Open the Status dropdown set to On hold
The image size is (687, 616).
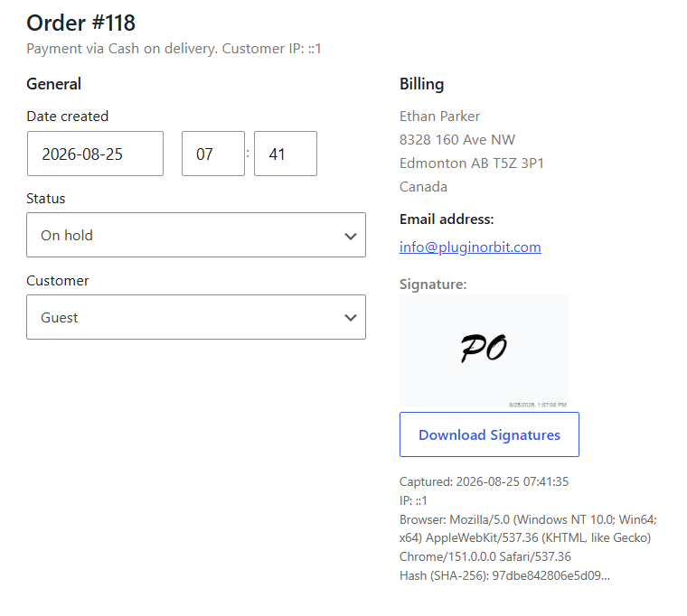coord(196,235)
